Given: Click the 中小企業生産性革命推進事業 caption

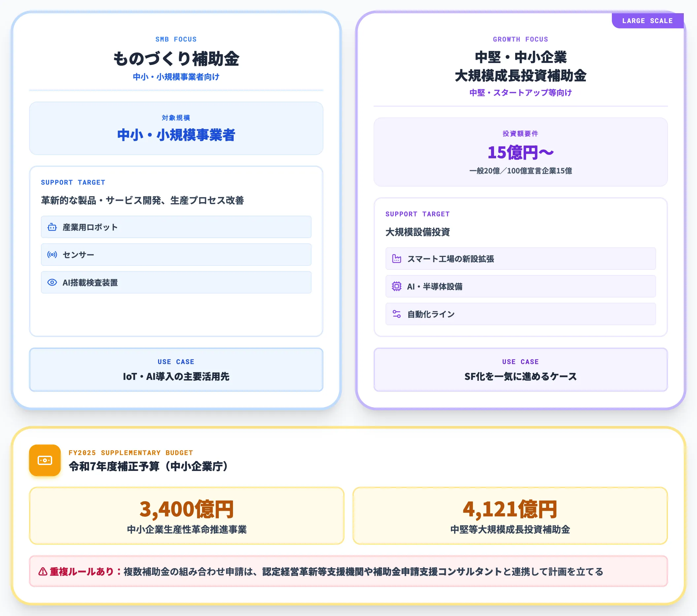Looking at the screenshot, I should coord(186,530).
